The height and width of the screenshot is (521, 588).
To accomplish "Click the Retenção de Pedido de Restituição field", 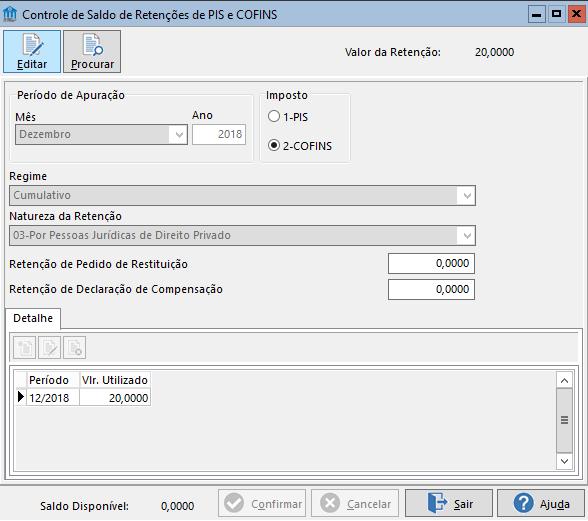I will 431,264.
